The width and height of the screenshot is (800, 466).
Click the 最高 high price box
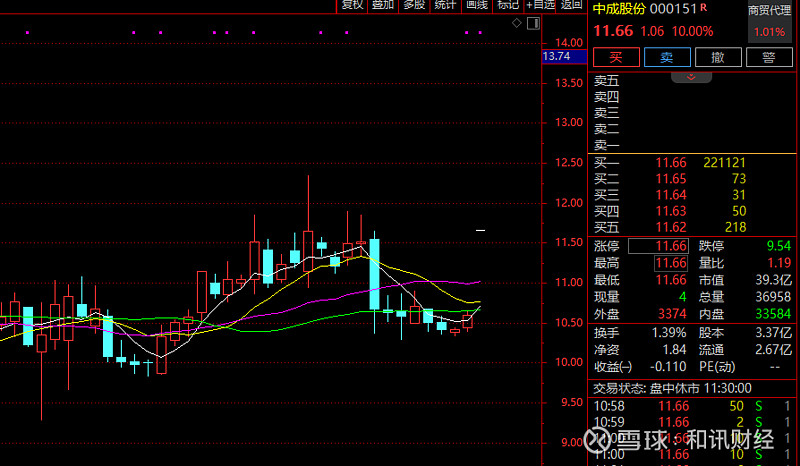pyautogui.click(x=671, y=263)
